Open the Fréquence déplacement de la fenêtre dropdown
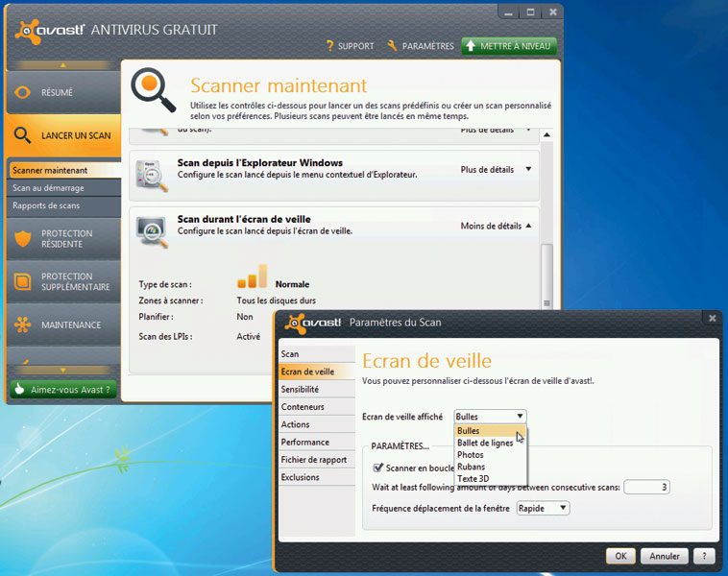The width and height of the screenshot is (728, 576). pos(543,508)
